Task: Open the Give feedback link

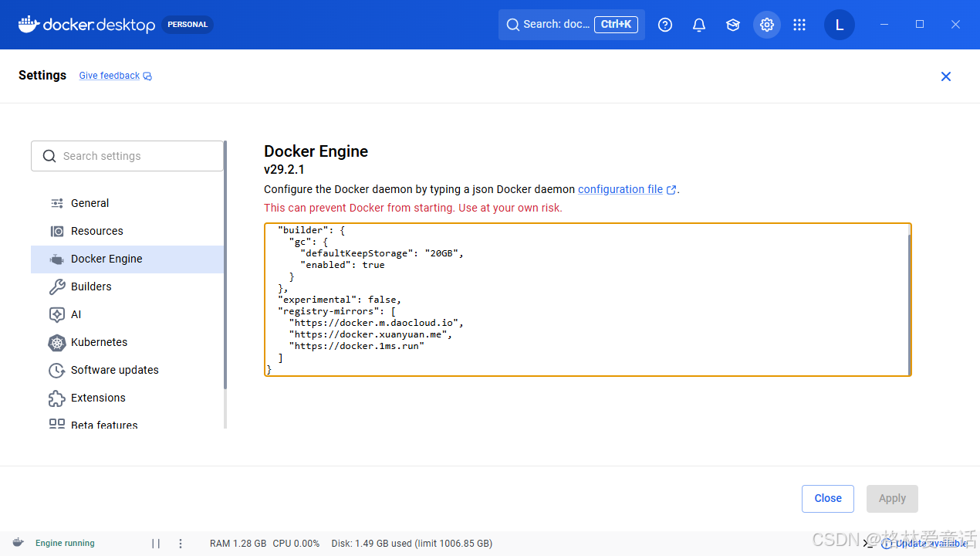Action: tap(116, 76)
